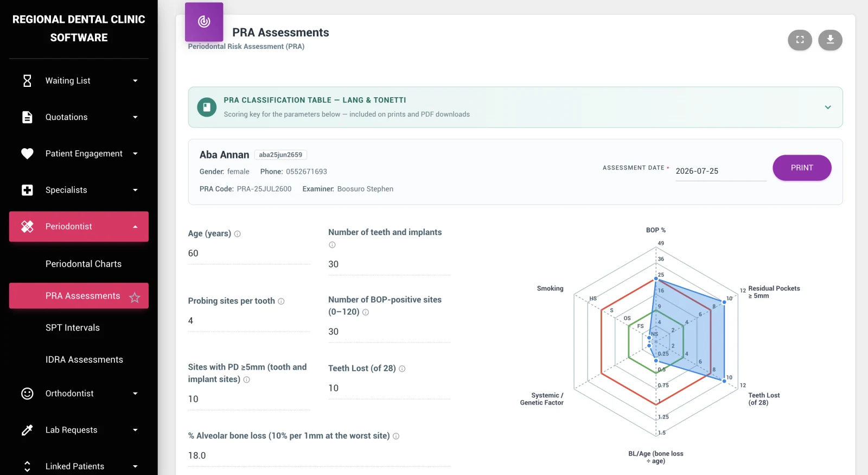868x475 pixels.
Task: Show info for Number of BOP-positive sites
Action: coord(366,312)
